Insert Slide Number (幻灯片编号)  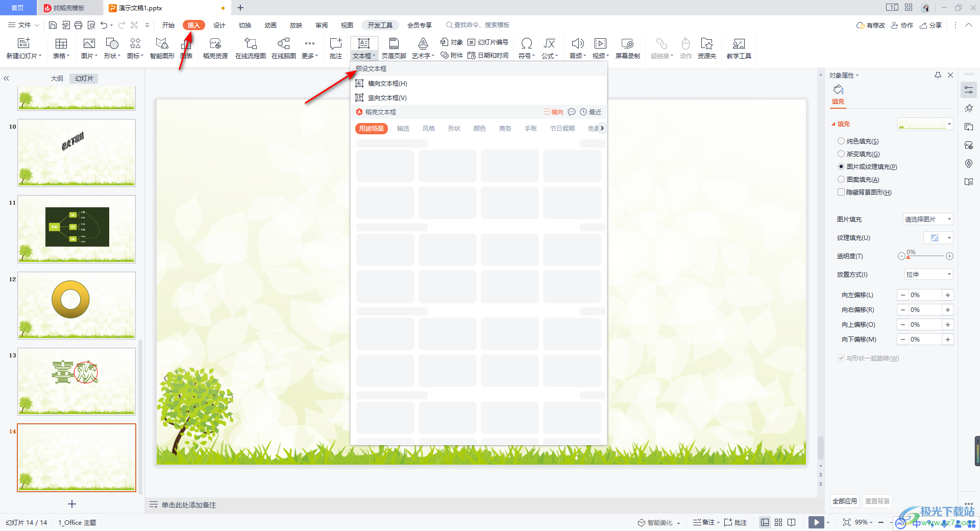pyautogui.click(x=488, y=42)
